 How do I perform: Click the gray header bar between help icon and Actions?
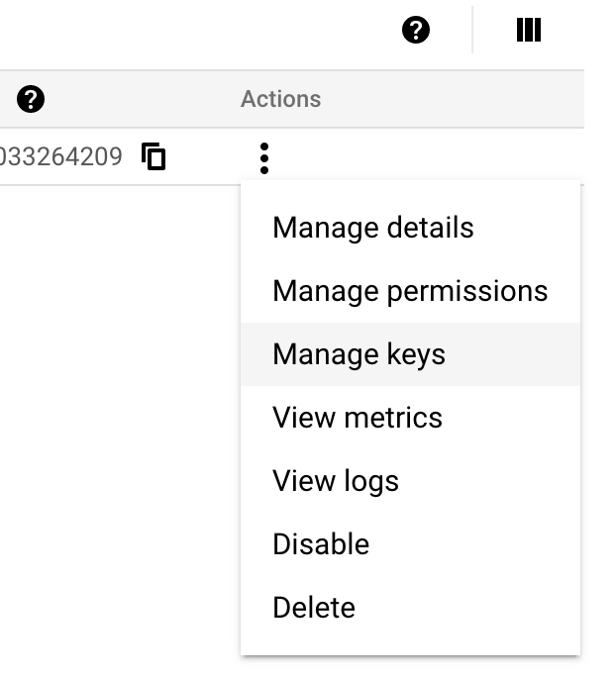coord(139,99)
